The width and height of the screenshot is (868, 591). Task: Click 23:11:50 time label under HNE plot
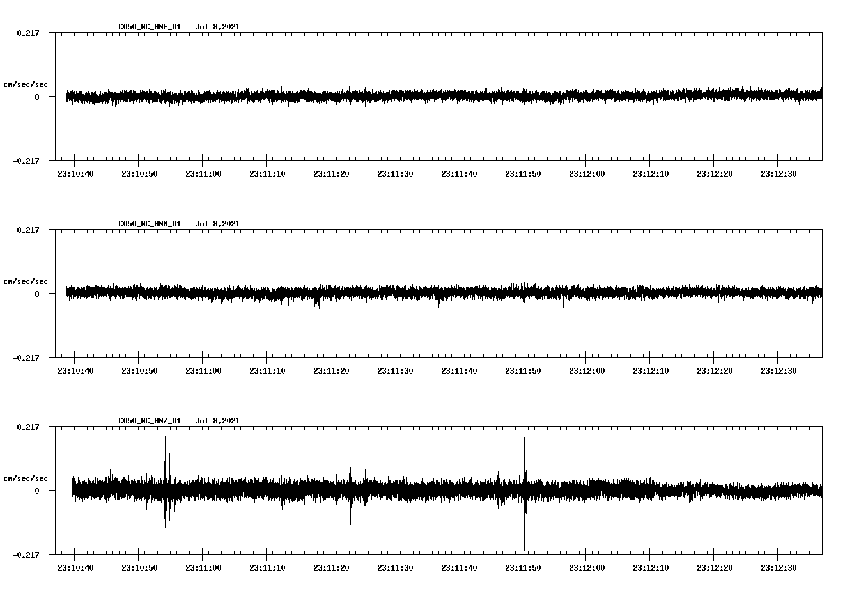tap(523, 173)
